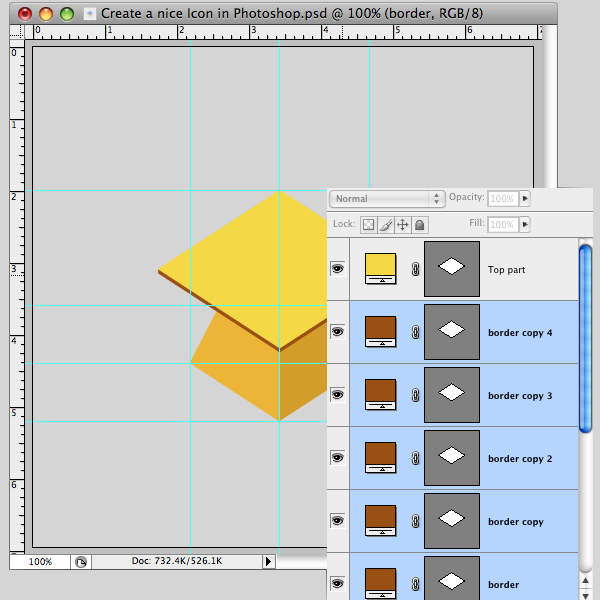600x600 pixels.
Task: Open the Normal blend mode dropdown
Action: tap(387, 199)
